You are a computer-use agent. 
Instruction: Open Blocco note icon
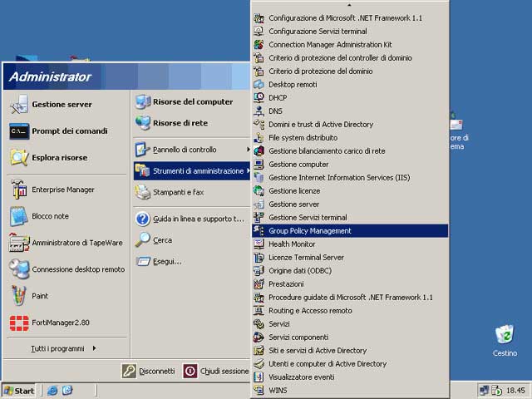(19, 216)
